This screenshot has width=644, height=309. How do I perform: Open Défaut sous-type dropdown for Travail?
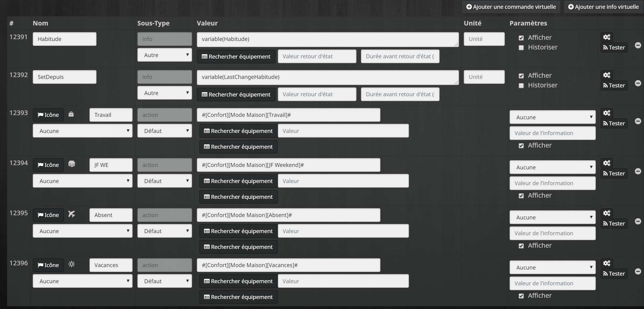pos(165,131)
